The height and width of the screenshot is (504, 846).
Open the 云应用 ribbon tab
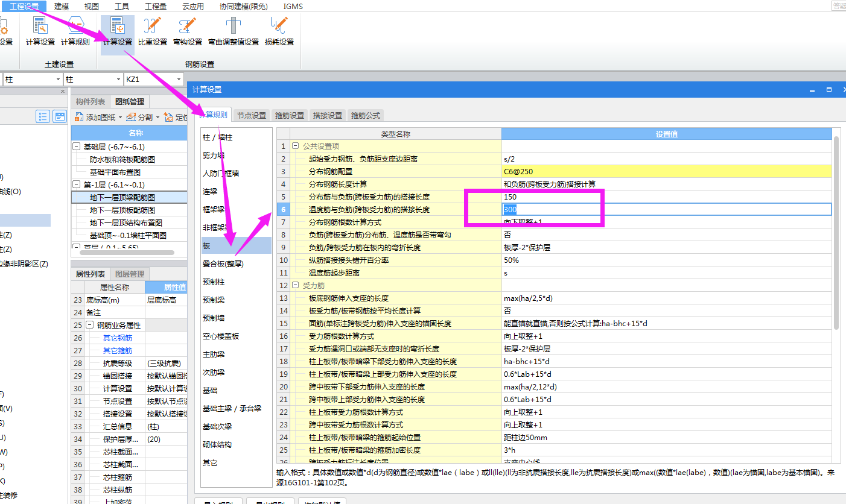tap(192, 6)
